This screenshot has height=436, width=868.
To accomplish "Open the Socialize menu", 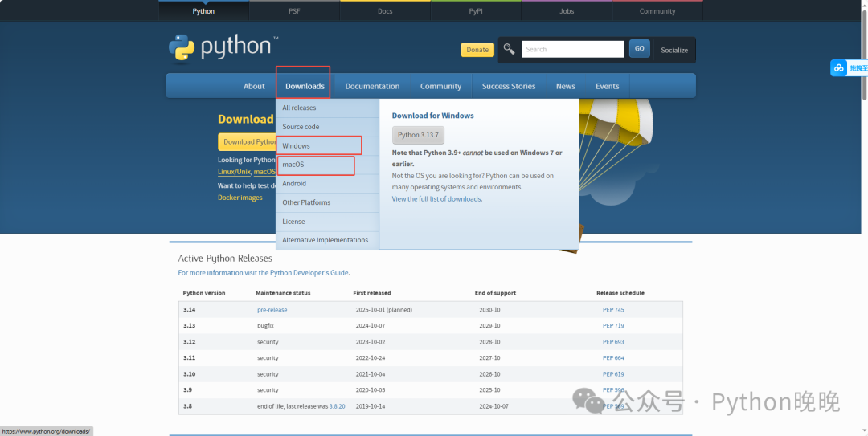I will tap(674, 50).
